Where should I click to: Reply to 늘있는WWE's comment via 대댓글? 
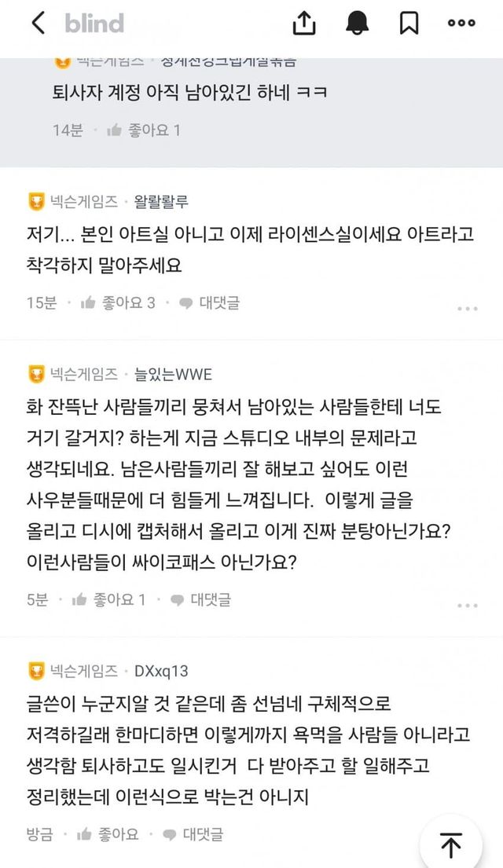200,599
